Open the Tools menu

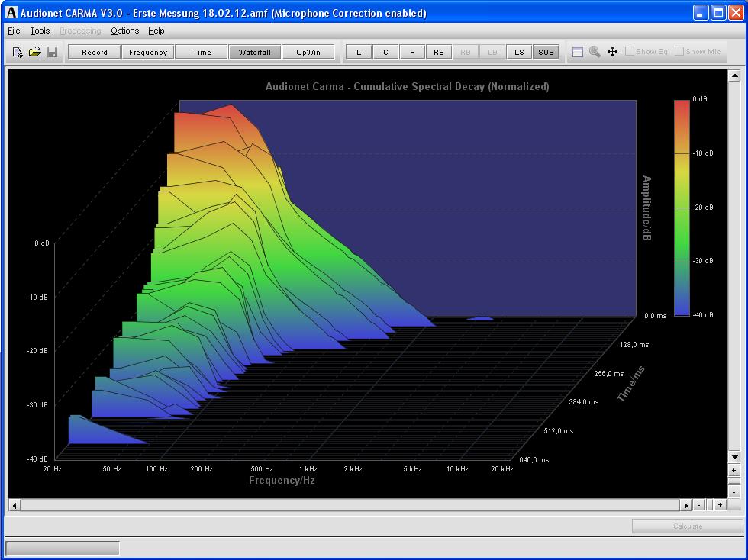click(x=40, y=31)
